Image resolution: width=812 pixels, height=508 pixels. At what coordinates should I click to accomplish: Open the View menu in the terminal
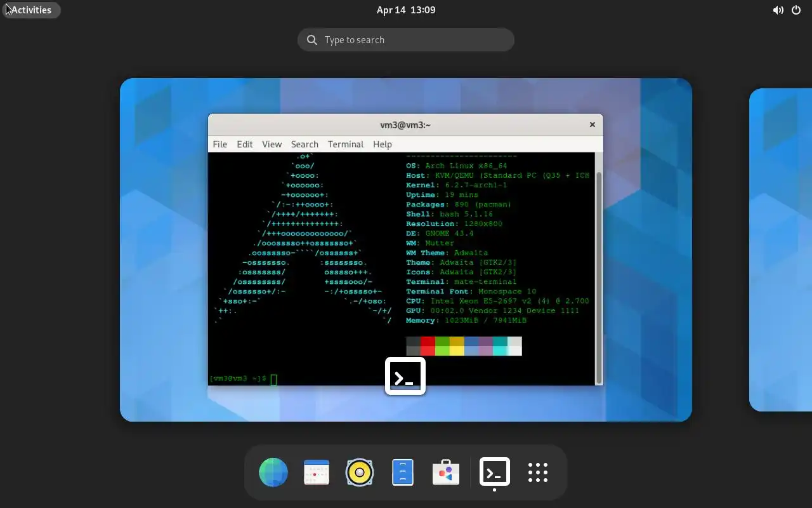(x=272, y=144)
